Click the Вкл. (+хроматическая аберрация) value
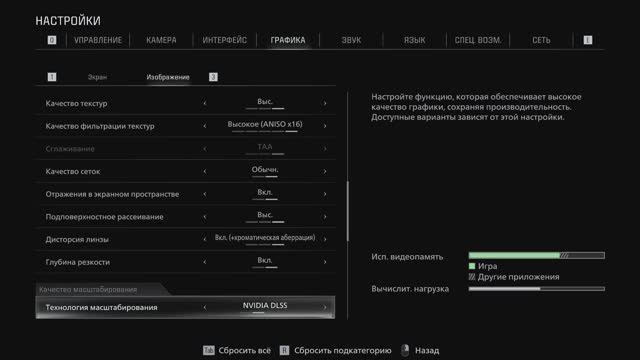This screenshot has height=360, width=640. tap(265, 238)
